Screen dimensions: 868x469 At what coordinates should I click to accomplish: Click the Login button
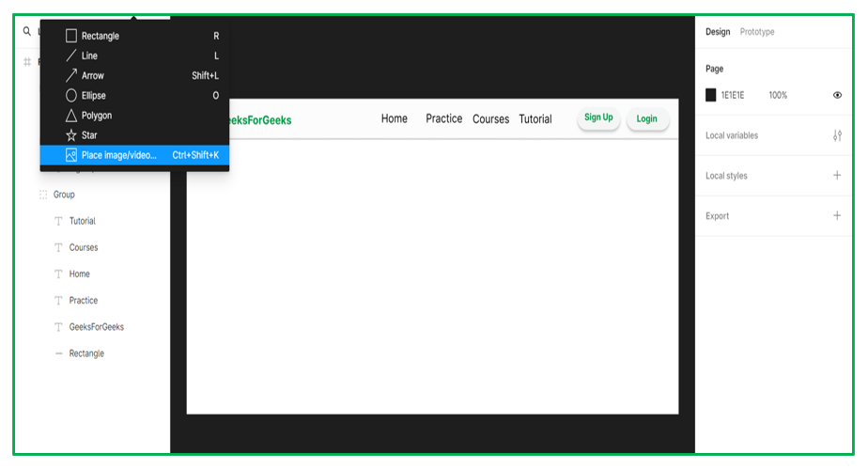pyautogui.click(x=647, y=119)
